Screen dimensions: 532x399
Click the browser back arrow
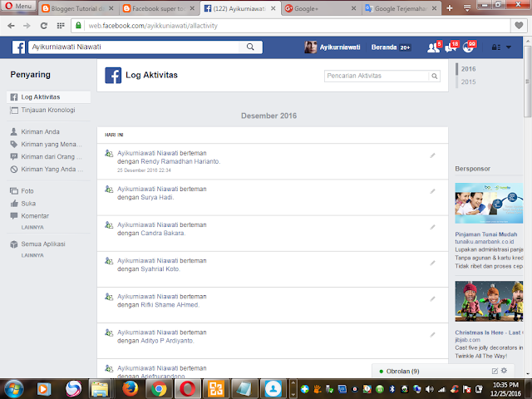click(11, 26)
